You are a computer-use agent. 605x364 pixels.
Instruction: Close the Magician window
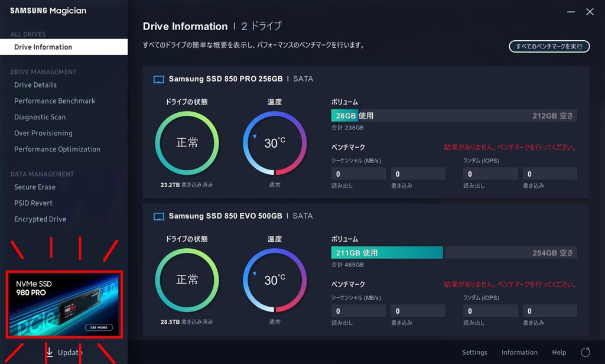coord(590,12)
